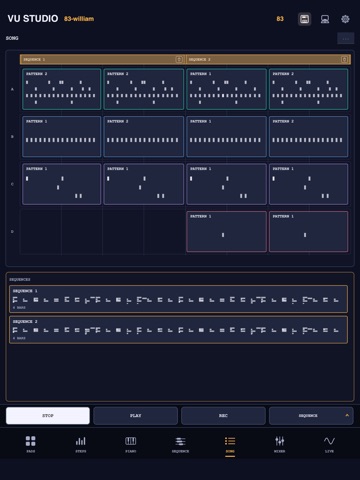Select the Sequence 2 header bar
The width and height of the screenshot is (360, 480).
[x=268, y=59]
